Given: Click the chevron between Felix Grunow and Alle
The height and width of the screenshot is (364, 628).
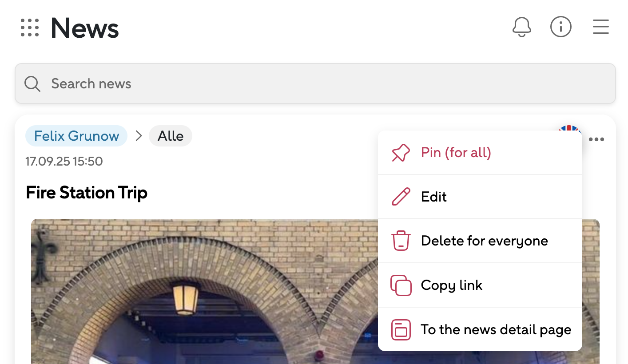Looking at the screenshot, I should coord(139,136).
